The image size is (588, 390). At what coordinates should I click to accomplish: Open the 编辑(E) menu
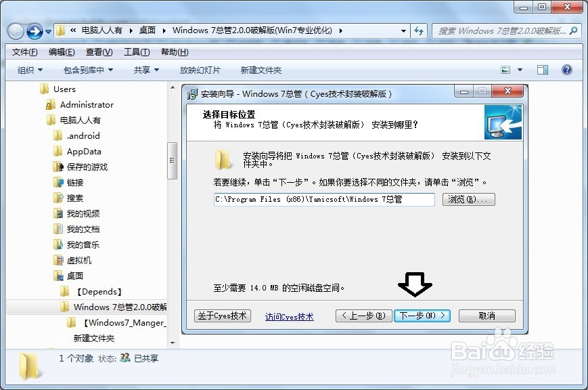click(62, 52)
